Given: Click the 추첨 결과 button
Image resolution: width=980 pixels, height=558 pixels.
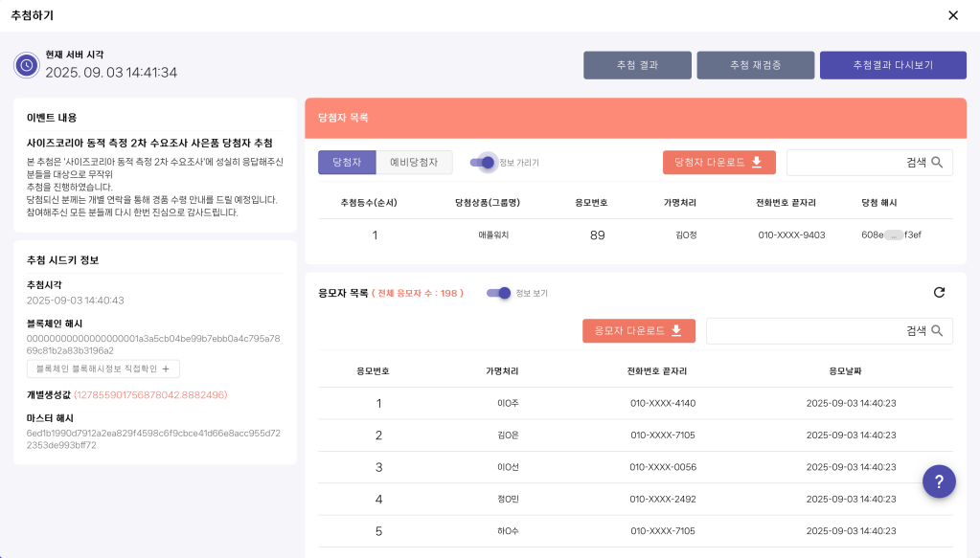Looking at the screenshot, I should click(x=637, y=65).
